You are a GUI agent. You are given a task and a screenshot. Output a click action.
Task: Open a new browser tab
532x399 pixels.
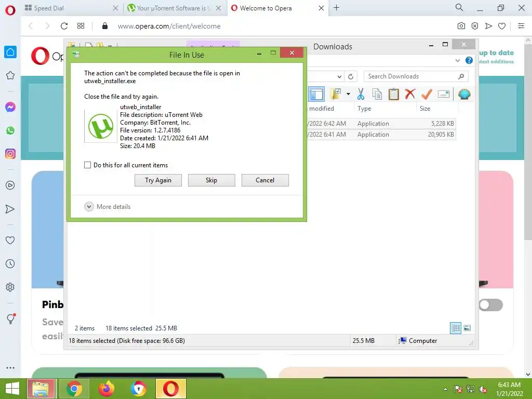(336, 8)
